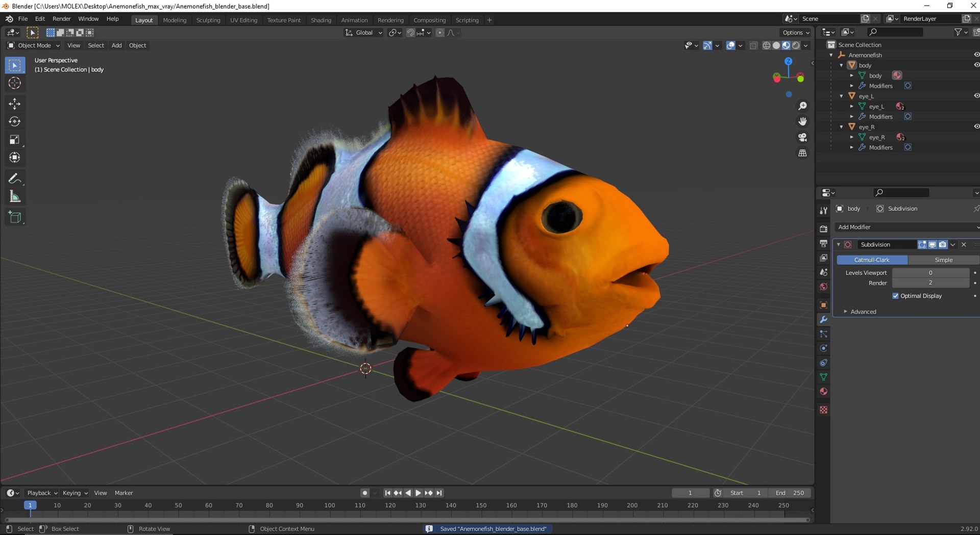
Task: Hide eye_L object in outliner
Action: [x=976, y=96]
